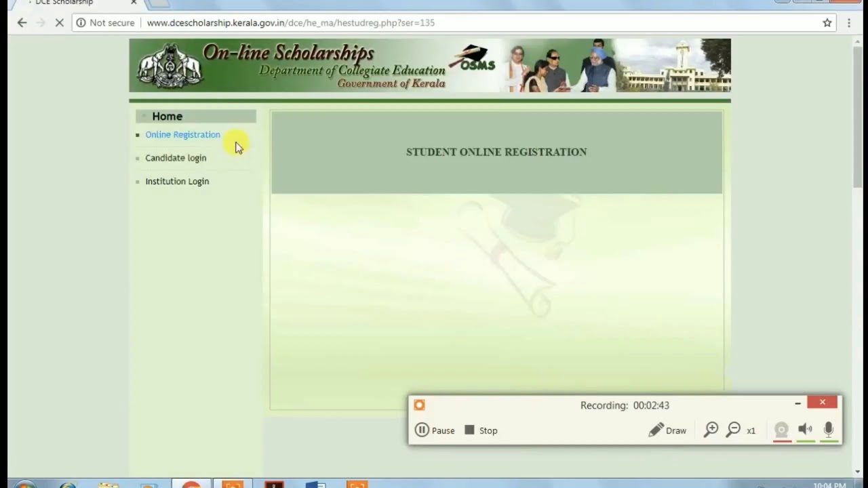Screen dimensions: 868x488
Task: Pause the screen recording
Action: pyautogui.click(x=435, y=430)
